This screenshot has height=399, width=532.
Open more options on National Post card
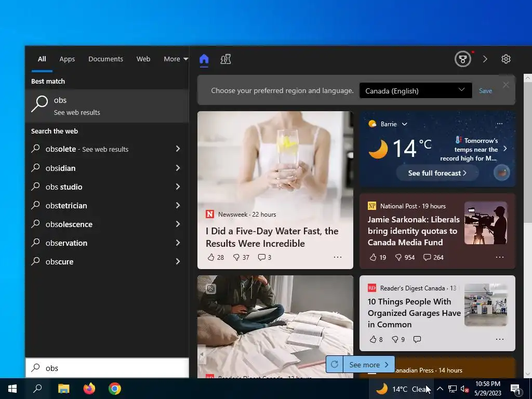click(x=500, y=257)
